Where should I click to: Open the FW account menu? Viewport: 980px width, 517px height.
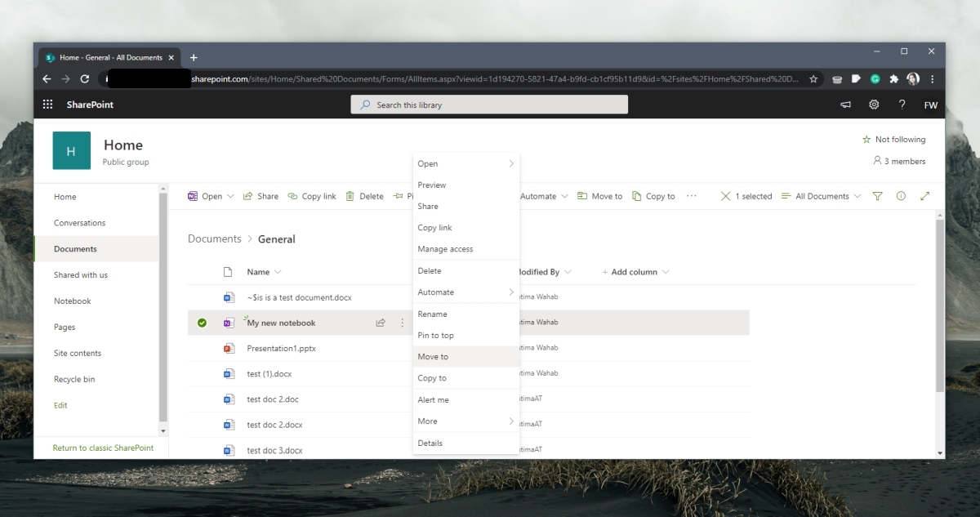tap(931, 105)
